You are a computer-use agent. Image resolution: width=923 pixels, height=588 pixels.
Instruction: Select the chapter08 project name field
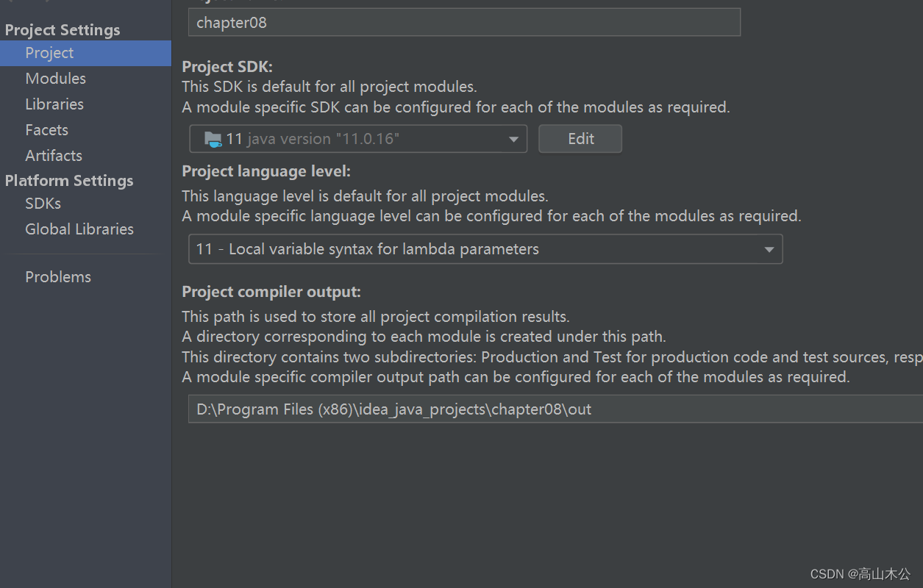click(464, 22)
